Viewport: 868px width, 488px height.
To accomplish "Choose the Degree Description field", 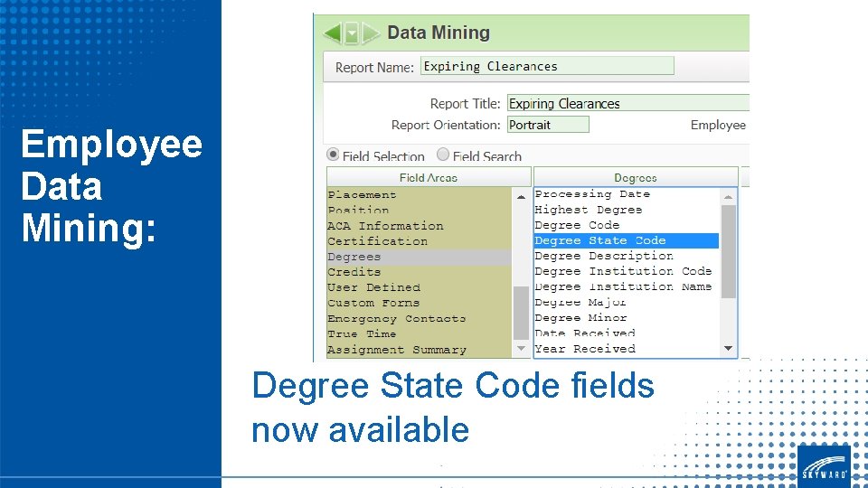I will (x=627, y=256).
